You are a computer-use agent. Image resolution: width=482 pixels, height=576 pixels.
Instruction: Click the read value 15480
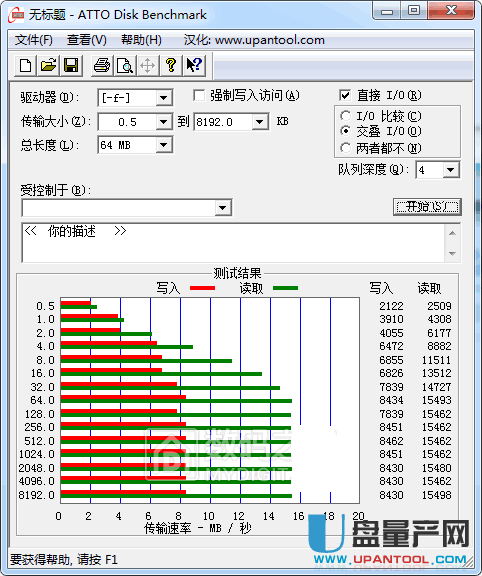(x=436, y=468)
